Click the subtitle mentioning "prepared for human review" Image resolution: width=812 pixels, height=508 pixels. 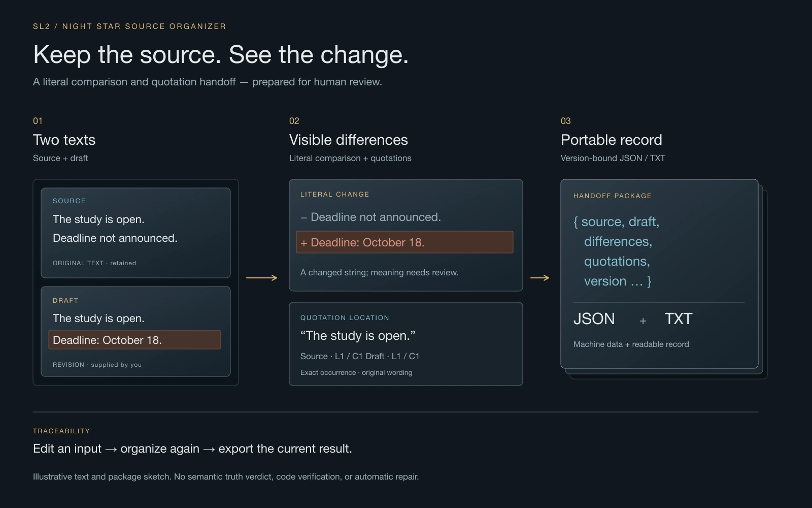coord(208,82)
